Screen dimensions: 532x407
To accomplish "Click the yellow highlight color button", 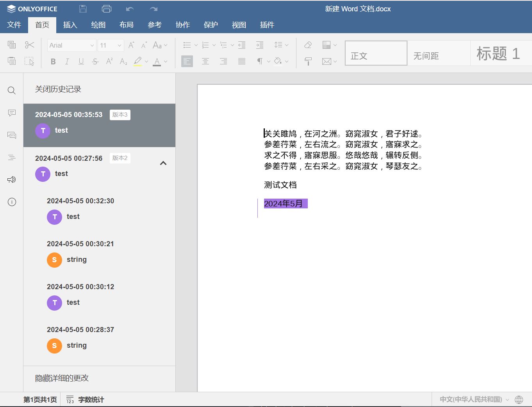I will click(x=137, y=61).
